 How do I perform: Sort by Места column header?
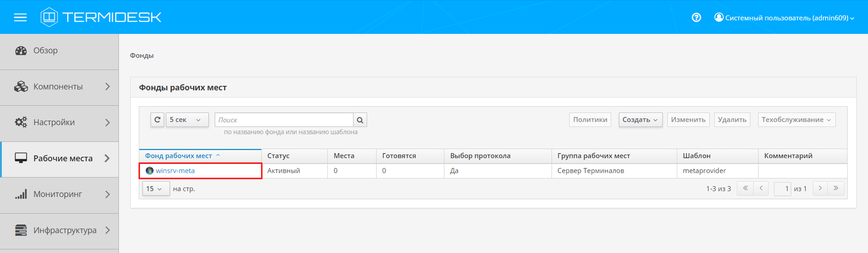click(352, 156)
